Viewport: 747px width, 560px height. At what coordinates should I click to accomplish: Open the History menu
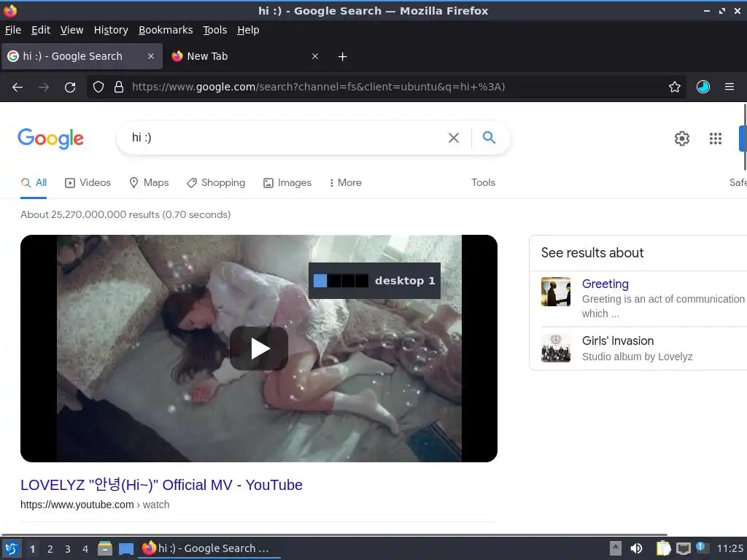click(x=111, y=30)
